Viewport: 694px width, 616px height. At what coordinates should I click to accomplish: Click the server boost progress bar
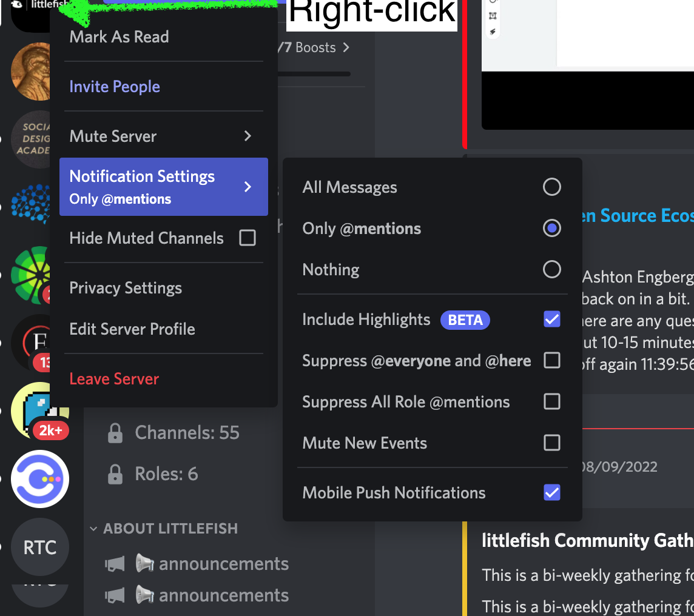pos(314,74)
